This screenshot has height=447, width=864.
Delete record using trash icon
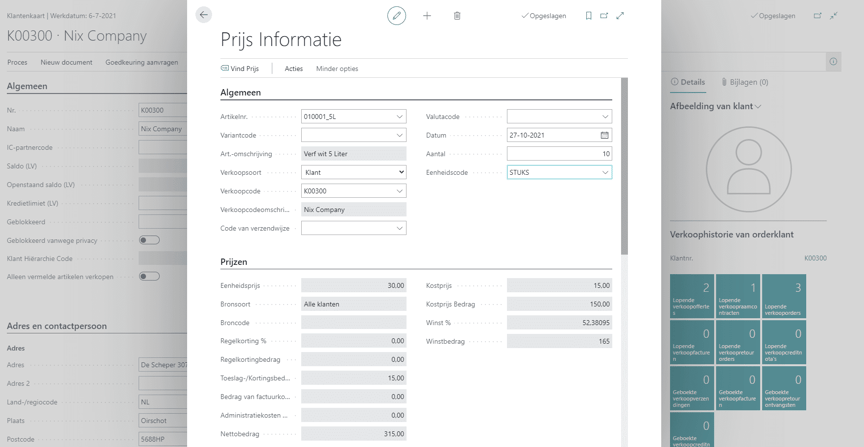pyautogui.click(x=457, y=16)
